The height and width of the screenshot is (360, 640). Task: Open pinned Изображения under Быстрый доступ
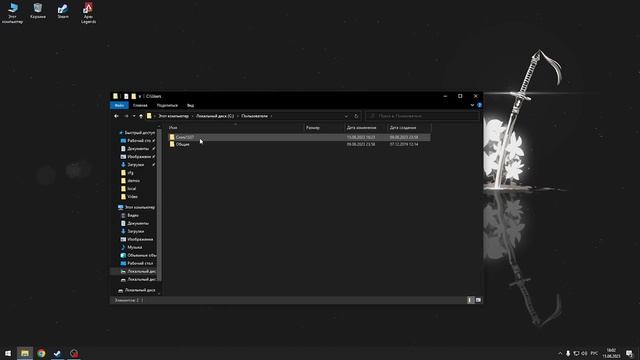[138, 157]
